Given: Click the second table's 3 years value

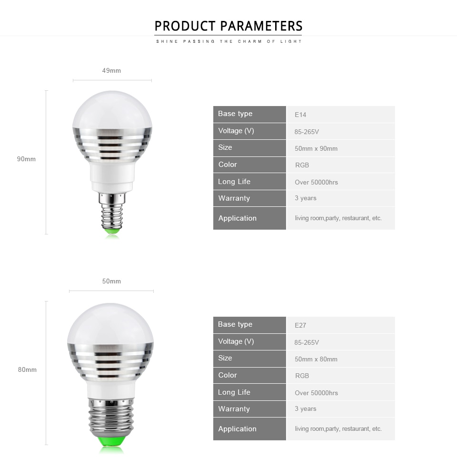Looking at the screenshot, I should click(305, 408).
